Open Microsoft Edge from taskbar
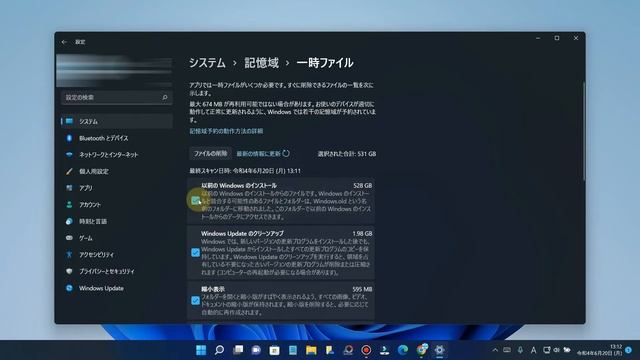 (x=403, y=350)
